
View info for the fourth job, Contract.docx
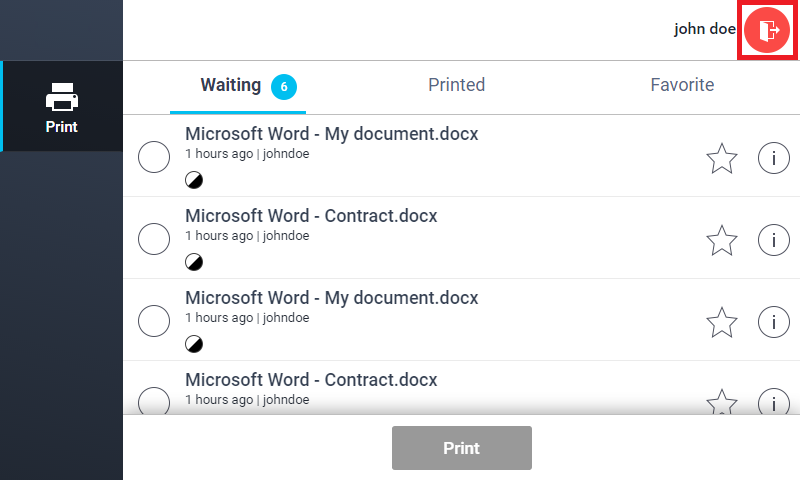pyautogui.click(x=773, y=403)
